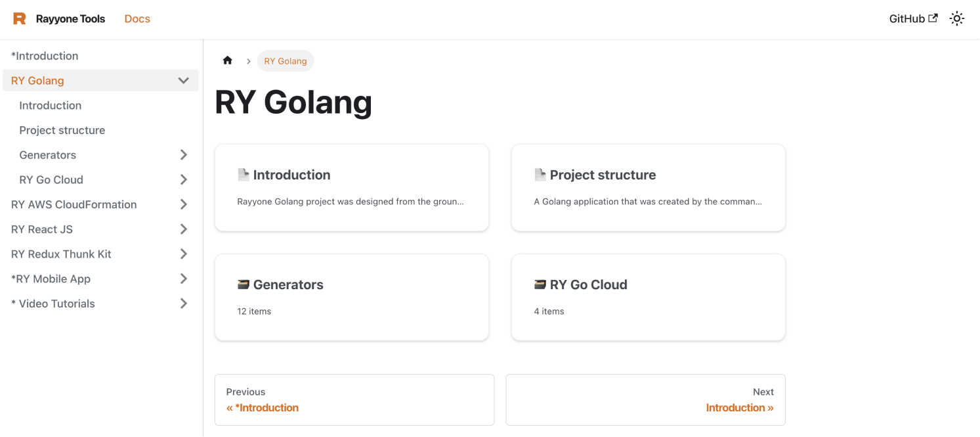The image size is (980, 437).
Task: Expand the *RY Mobile App chevron
Action: (184, 279)
